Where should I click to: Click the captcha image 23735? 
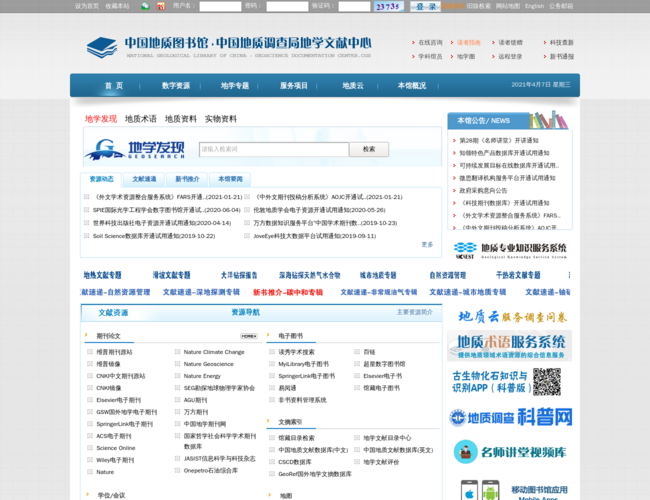click(388, 6)
